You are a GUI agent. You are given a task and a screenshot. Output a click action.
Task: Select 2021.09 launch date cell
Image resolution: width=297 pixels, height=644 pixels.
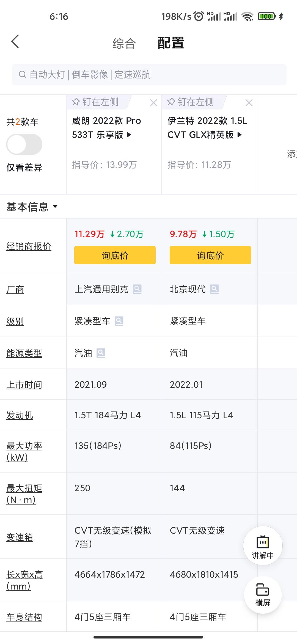pos(114,384)
